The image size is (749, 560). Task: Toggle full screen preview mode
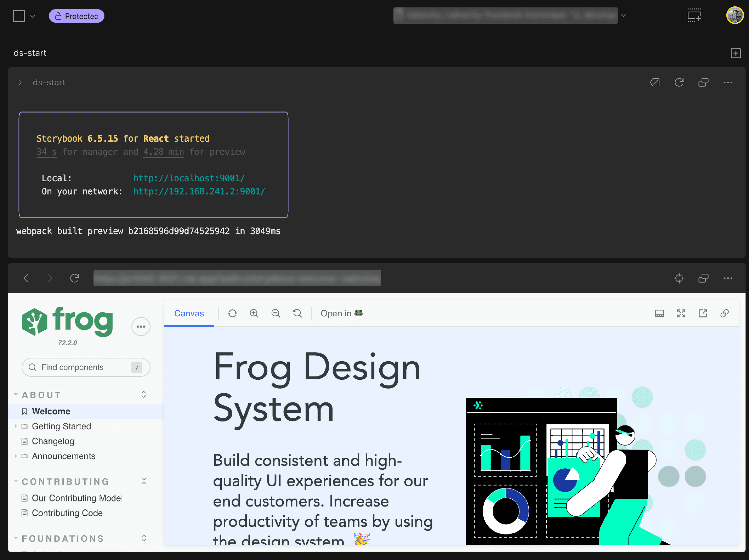681,313
